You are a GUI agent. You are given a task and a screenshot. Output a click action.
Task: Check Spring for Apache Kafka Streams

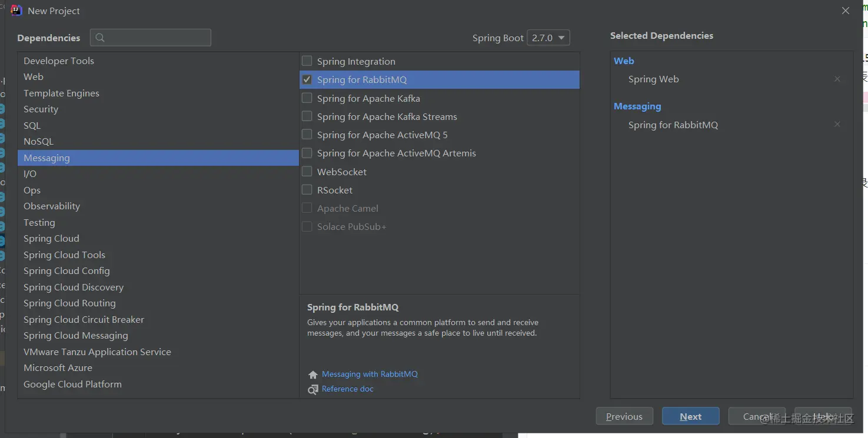[307, 116]
